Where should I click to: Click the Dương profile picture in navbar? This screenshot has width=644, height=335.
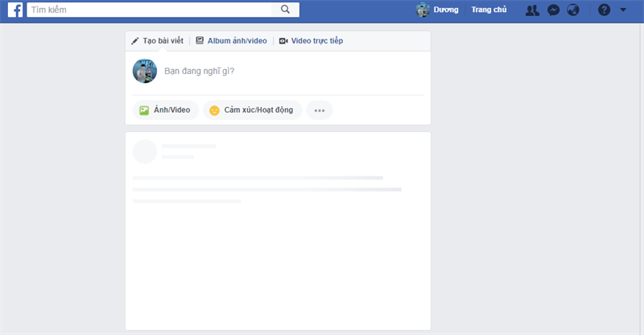click(423, 10)
